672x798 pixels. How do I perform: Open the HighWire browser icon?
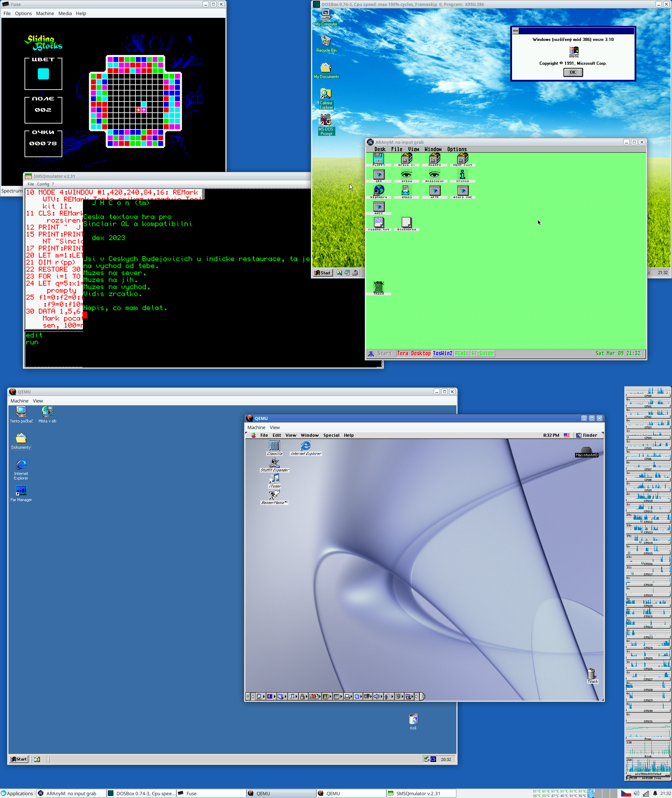pos(379,190)
